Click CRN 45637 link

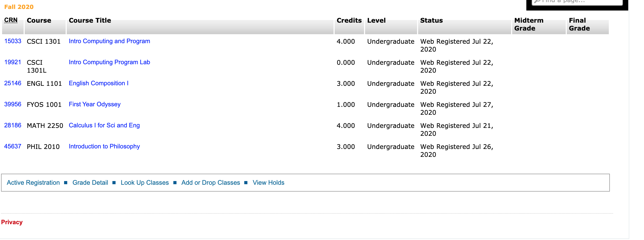point(13,147)
